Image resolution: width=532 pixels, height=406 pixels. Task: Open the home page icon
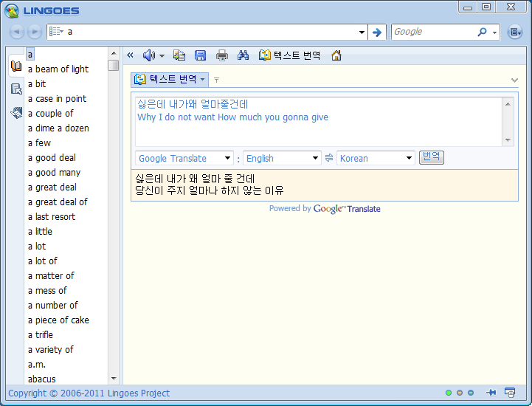[336, 55]
